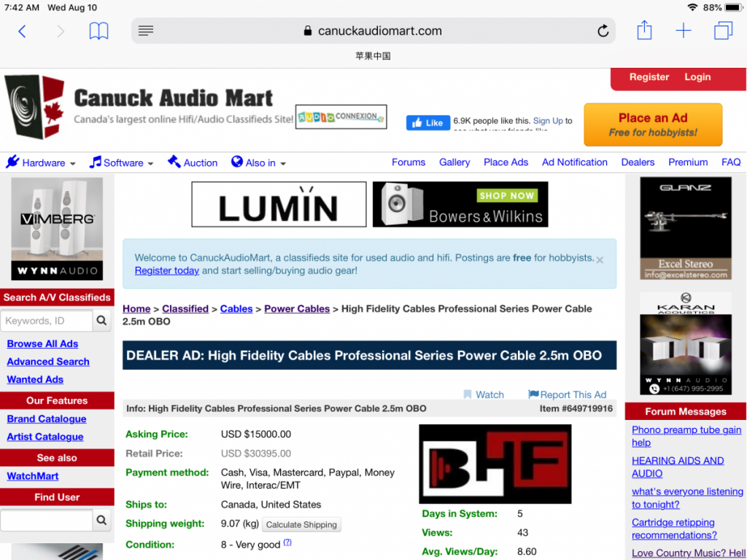Click the Auction gavel icon
Viewport: 747px width, 560px height.
(x=174, y=162)
